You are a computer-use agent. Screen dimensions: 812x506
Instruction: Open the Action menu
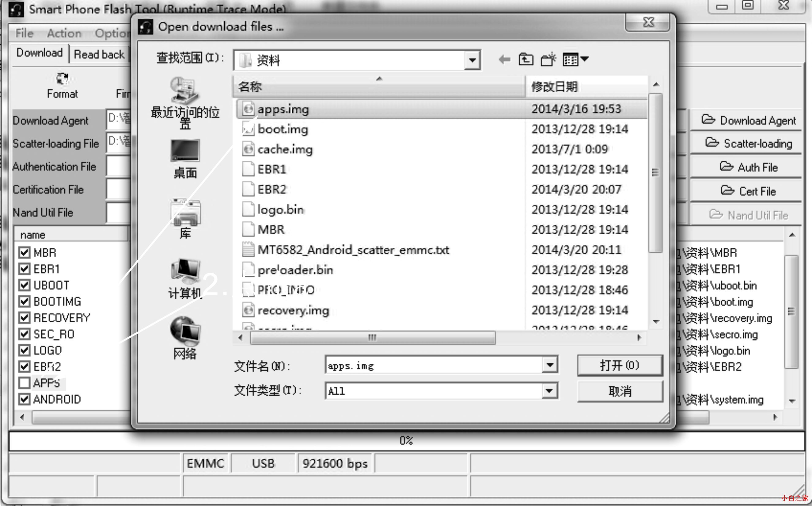(64, 33)
